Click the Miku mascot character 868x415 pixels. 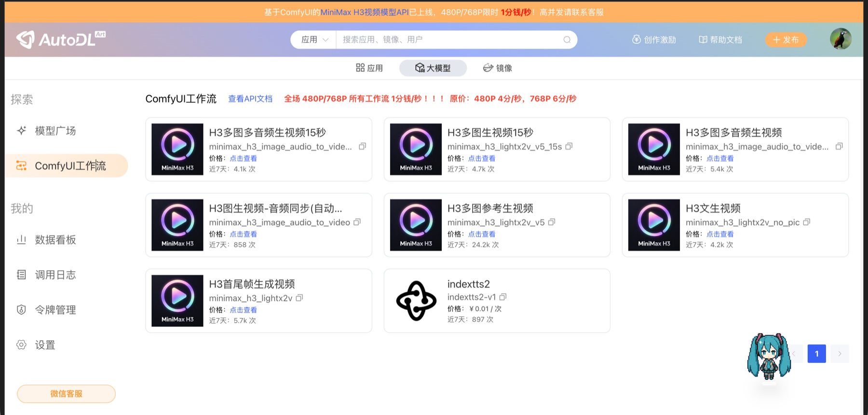769,357
